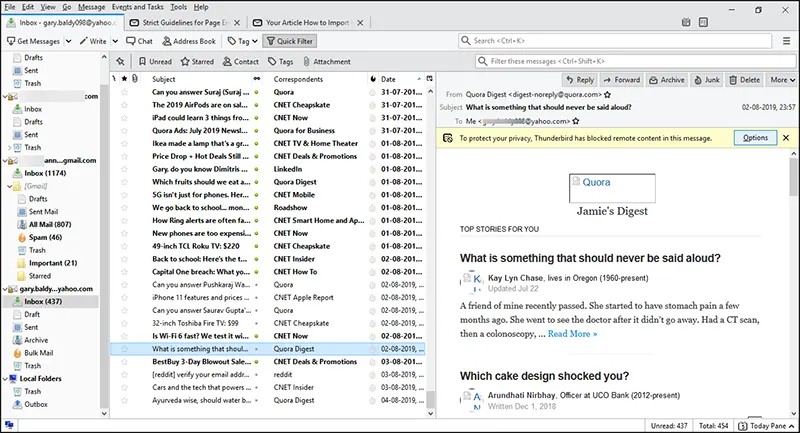Dismiss the remote content notification bar
Image resolution: width=800 pixels, height=433 pixels.
coord(786,138)
